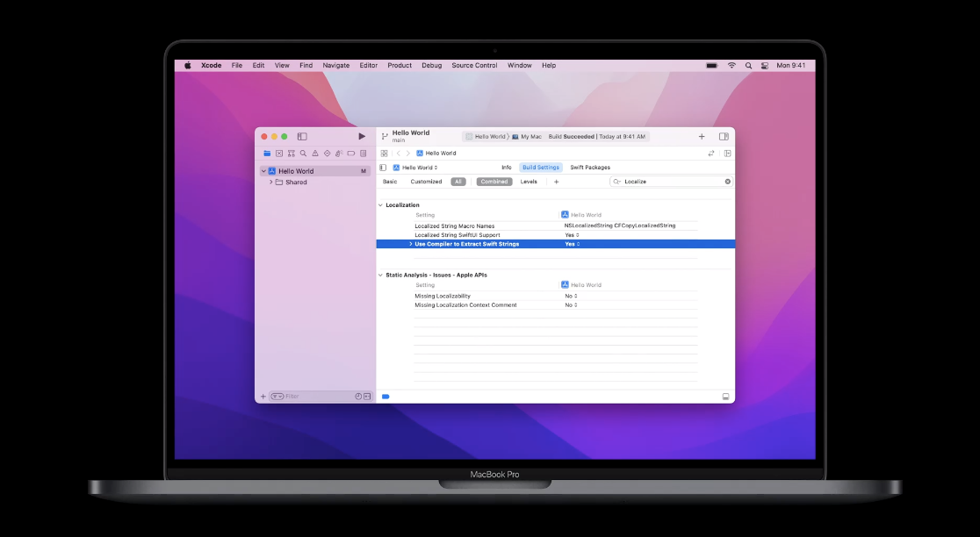980x537 pixels.
Task: Open the Product menu
Action: coord(400,65)
